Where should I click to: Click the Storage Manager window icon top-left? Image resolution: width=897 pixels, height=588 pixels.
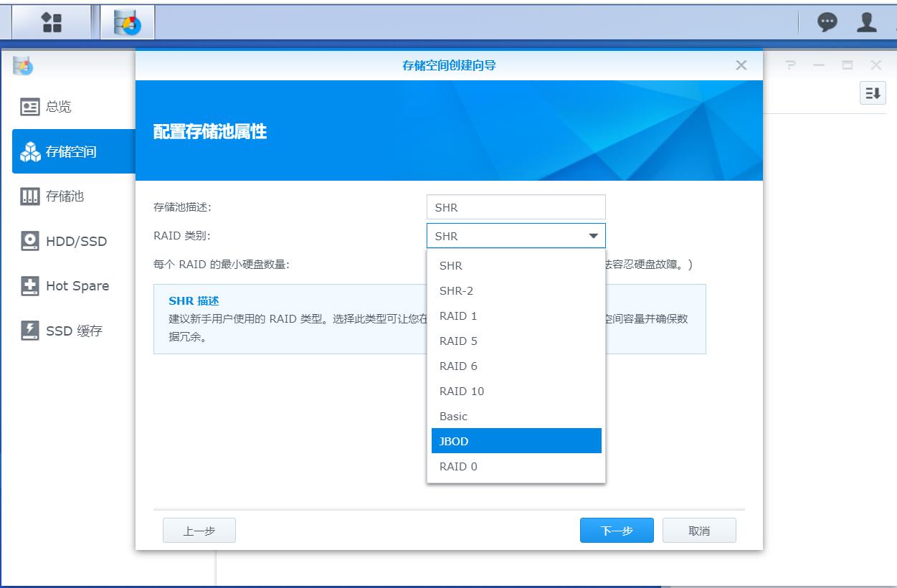pyautogui.click(x=24, y=65)
